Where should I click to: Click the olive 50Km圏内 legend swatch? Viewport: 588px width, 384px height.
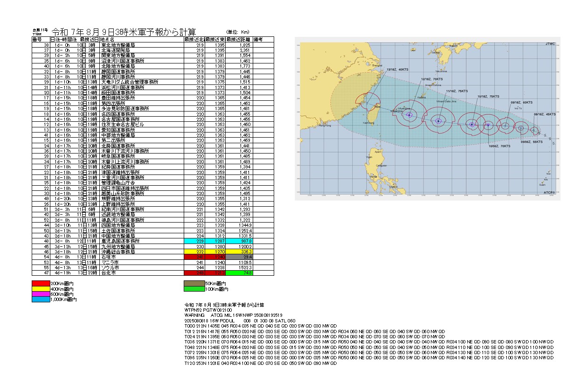click(194, 283)
